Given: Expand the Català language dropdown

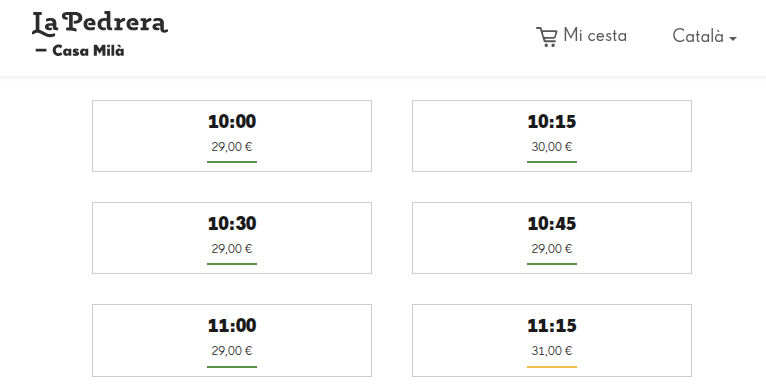Looking at the screenshot, I should (x=704, y=36).
